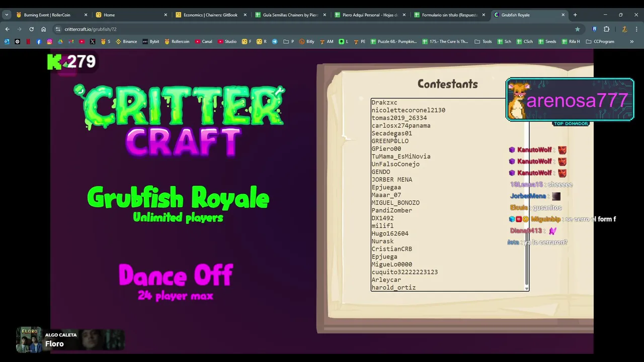The height and width of the screenshot is (362, 644).
Task: Switch to the 'Formulario sin título' tab
Action: click(x=449, y=15)
